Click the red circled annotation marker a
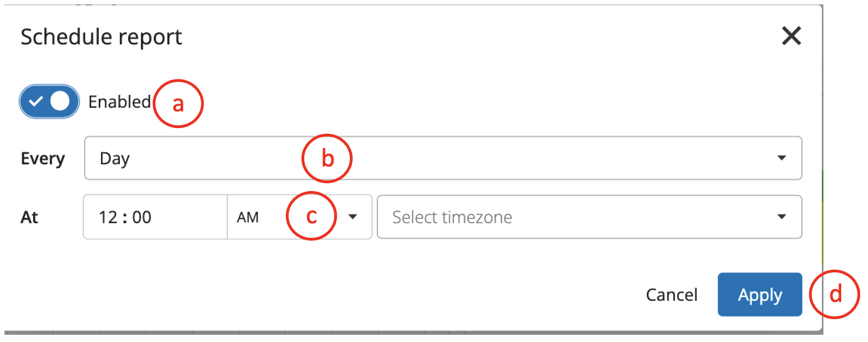The height and width of the screenshot is (342, 868). click(x=178, y=104)
